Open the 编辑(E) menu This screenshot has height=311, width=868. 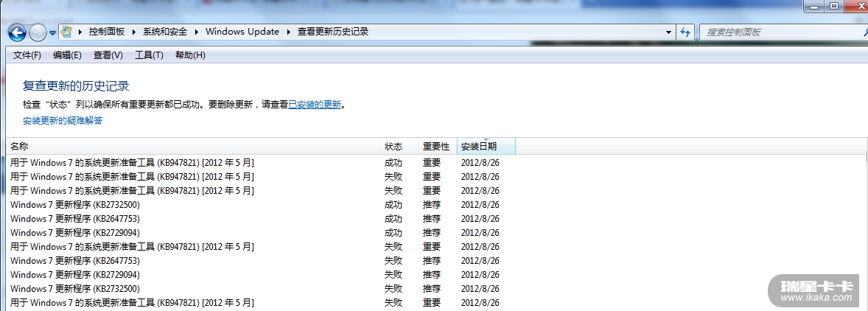pyautogui.click(x=67, y=55)
